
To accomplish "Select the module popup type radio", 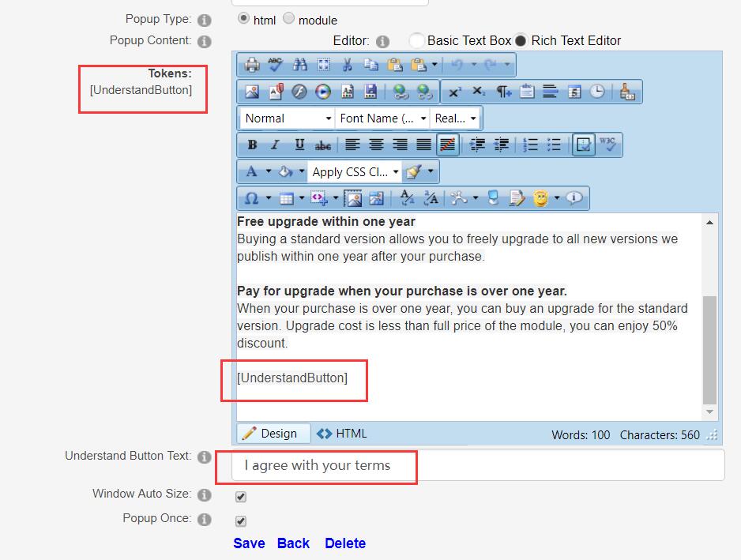I will pyautogui.click(x=288, y=18).
